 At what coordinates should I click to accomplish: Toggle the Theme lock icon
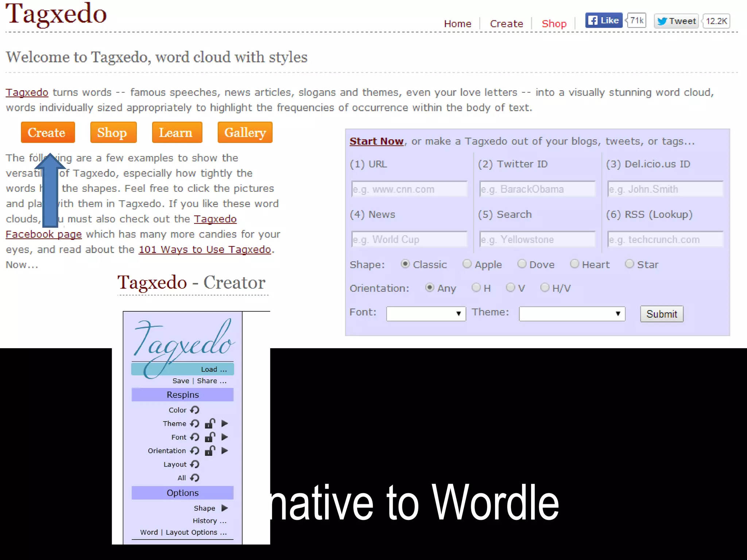click(210, 423)
